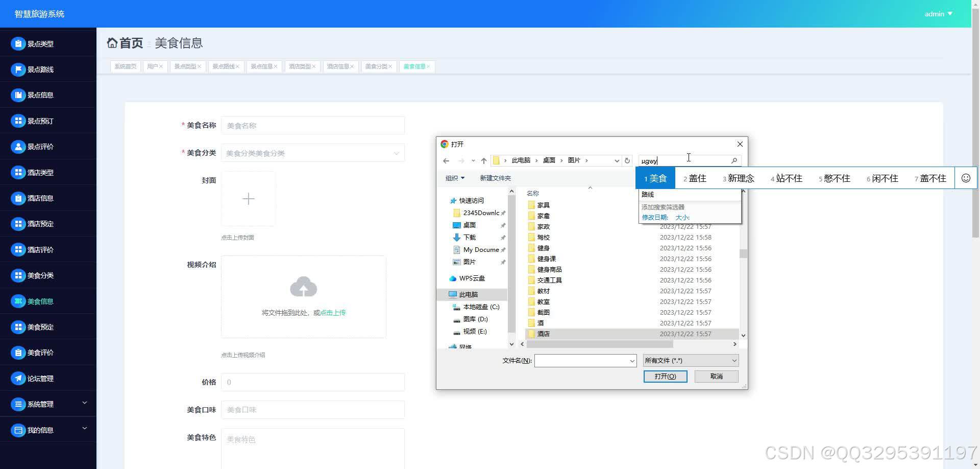Go back in the file dialog
This screenshot has width=980, height=469.
[446, 160]
